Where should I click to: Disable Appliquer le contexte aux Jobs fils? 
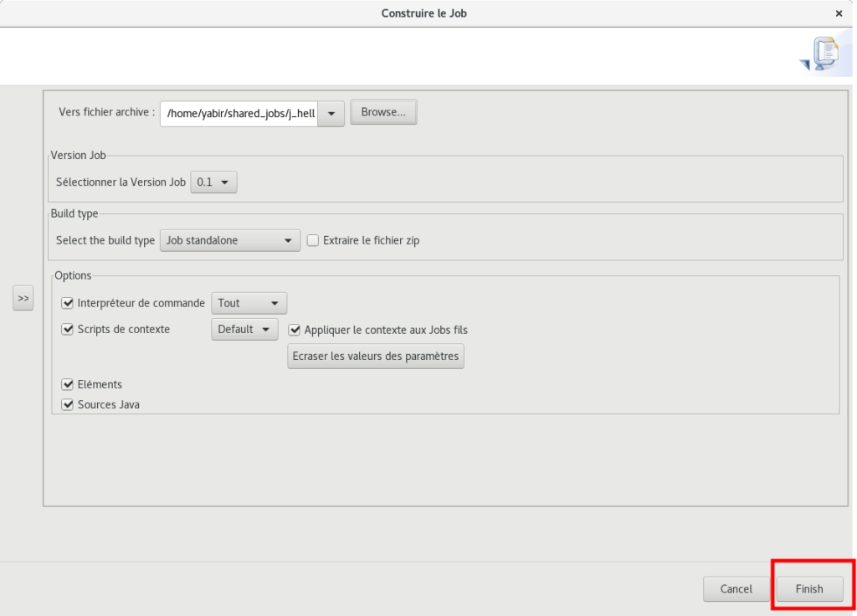click(x=295, y=330)
